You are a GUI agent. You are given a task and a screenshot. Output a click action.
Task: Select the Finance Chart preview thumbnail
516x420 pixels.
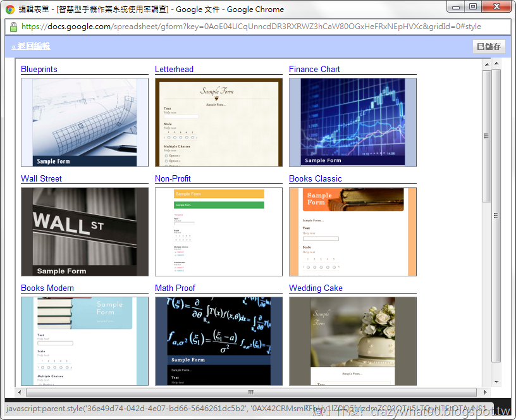pos(353,122)
